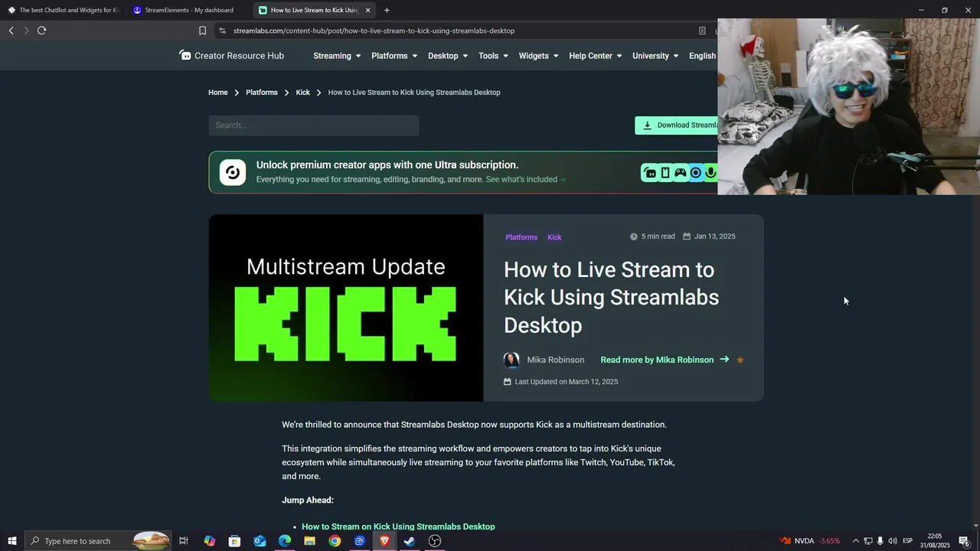Click the purple Platforms tag
This screenshot has width=980, height=551.
click(521, 237)
